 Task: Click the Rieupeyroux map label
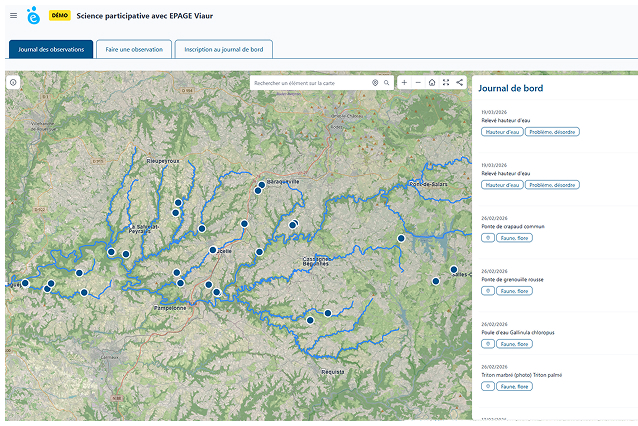coord(163,161)
